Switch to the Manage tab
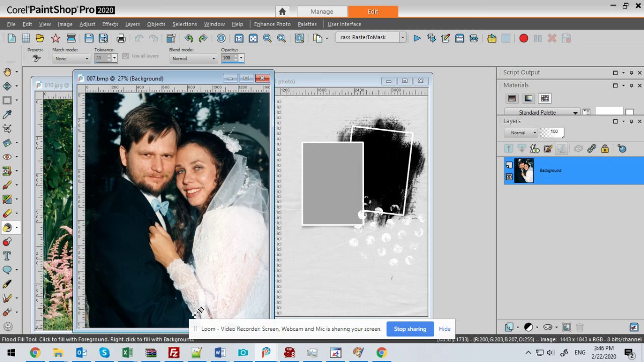Screen dimensions: 644x362 click(x=321, y=12)
